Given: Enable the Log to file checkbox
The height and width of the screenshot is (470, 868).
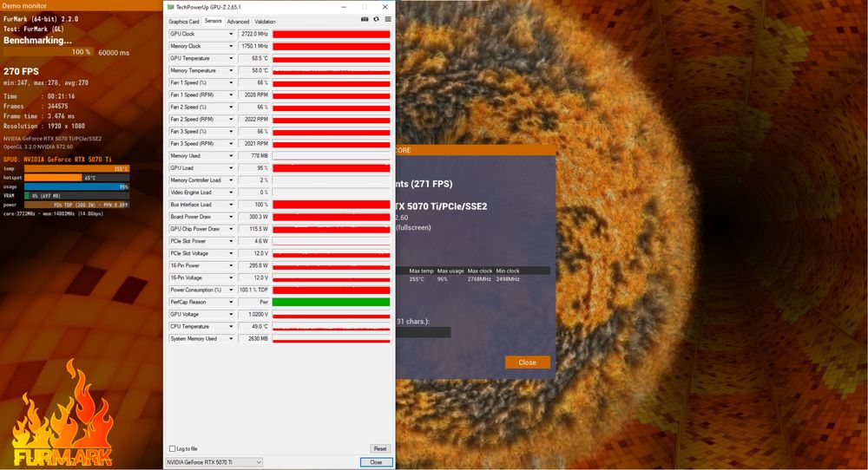Looking at the screenshot, I should 172,448.
